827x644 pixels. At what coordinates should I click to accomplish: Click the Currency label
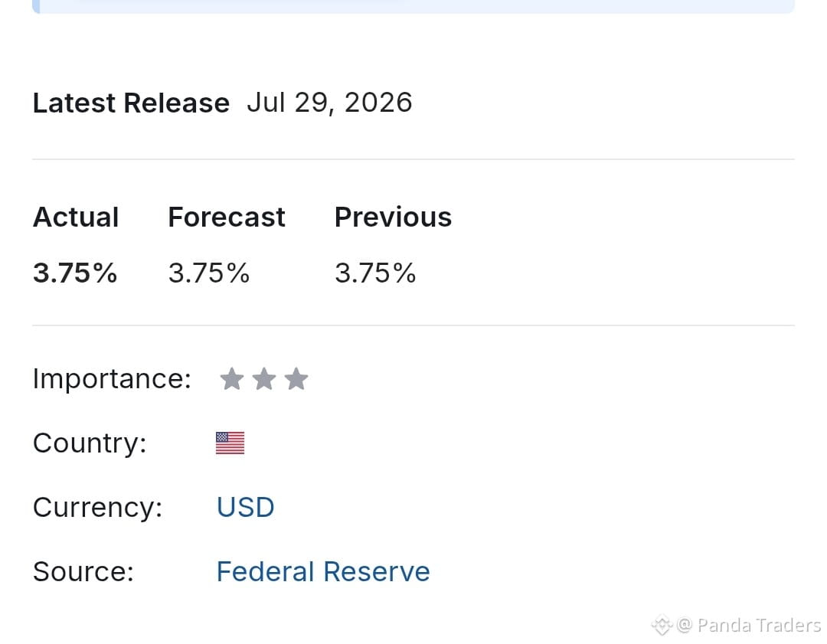[x=97, y=508]
